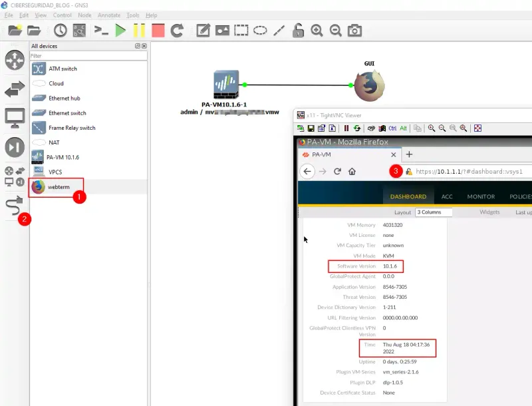The width and height of the screenshot is (532, 406).
Task: Click Firefox back arrow button
Action: 307,172
